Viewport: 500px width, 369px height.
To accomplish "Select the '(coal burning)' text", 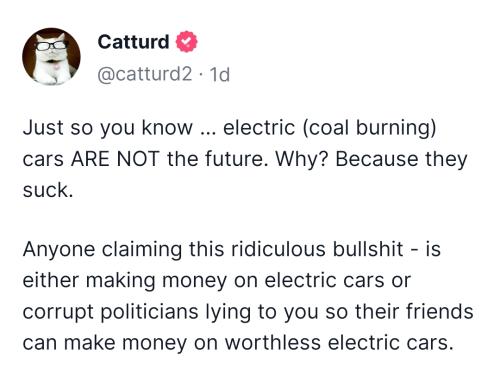I will tap(369, 128).
